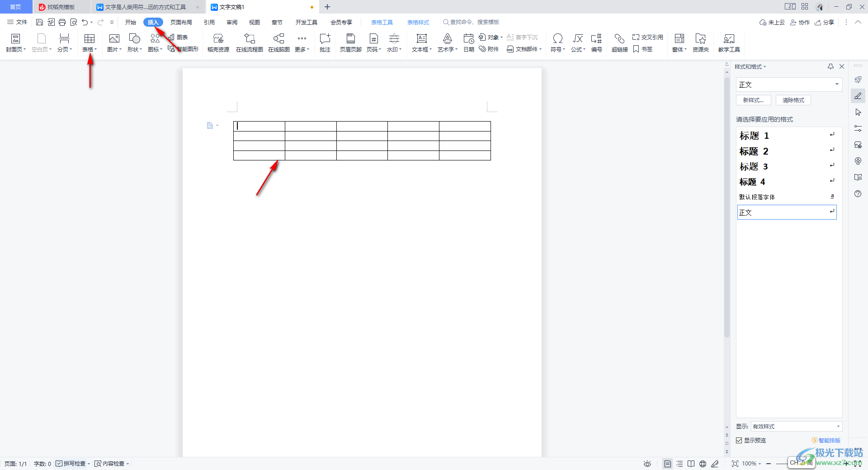Click the 智能排版 link
The image size is (868, 470).
coord(826,440)
